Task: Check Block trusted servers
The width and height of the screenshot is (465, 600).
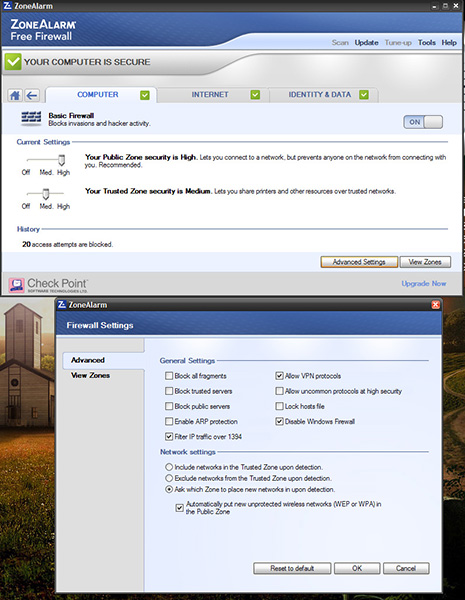Action: pos(169,391)
